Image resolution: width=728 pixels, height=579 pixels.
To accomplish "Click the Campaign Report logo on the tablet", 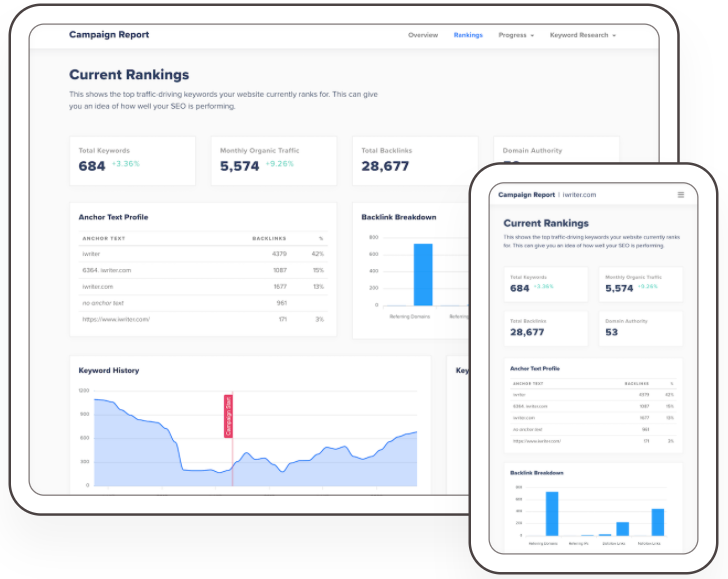I will [x=109, y=35].
